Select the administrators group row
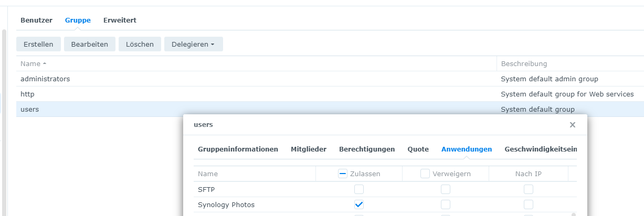This screenshot has width=644, height=216. point(45,79)
